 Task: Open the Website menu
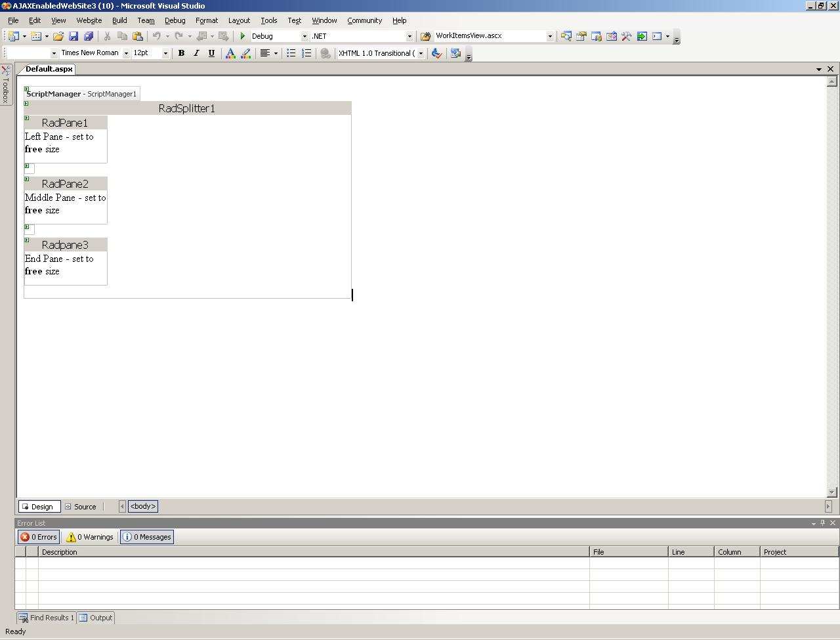point(89,20)
